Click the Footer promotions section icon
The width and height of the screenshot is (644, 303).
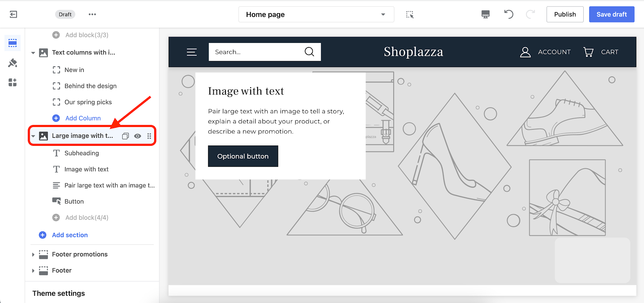coord(43,254)
